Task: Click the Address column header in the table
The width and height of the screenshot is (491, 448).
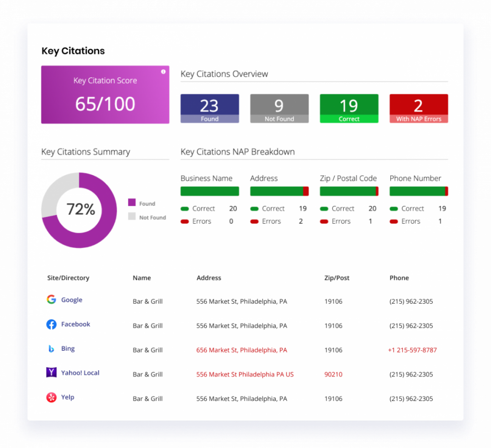Action: point(209,278)
